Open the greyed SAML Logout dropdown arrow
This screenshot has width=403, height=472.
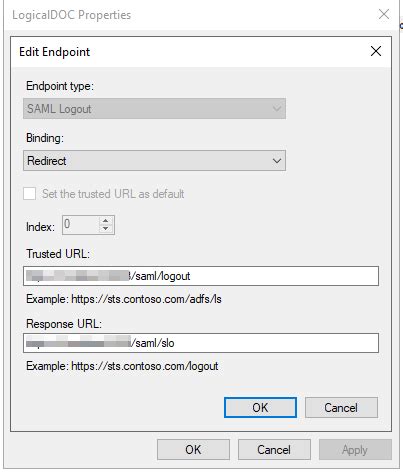click(x=277, y=109)
